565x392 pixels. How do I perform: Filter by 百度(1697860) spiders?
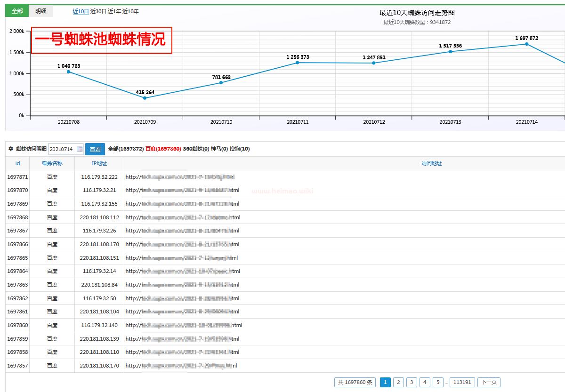click(163, 149)
